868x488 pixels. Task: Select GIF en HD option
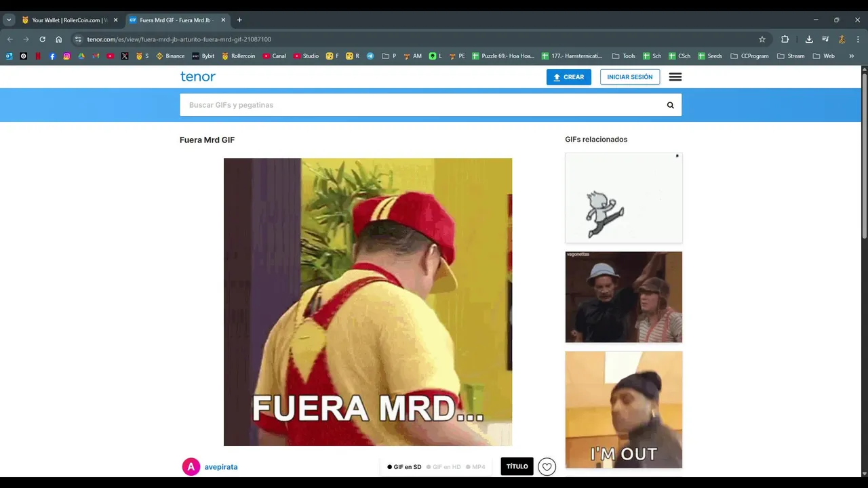point(443,467)
